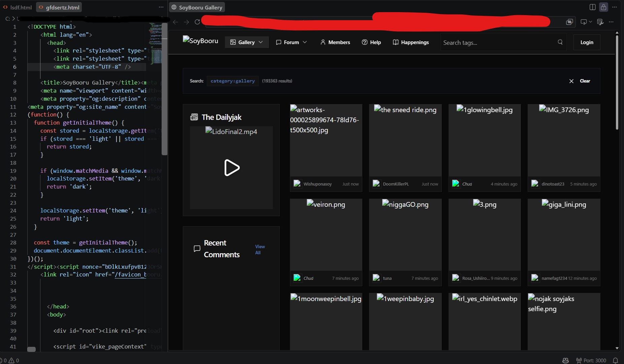The width and height of the screenshot is (624, 364).
Task: Open the Happenings page
Action: coord(411,42)
